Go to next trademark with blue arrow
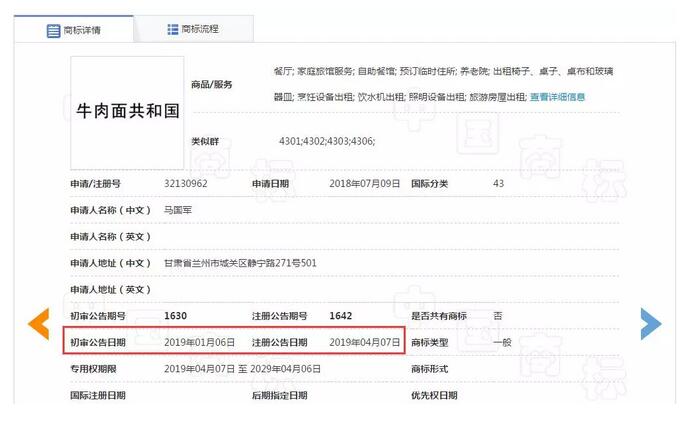 pyautogui.click(x=651, y=324)
